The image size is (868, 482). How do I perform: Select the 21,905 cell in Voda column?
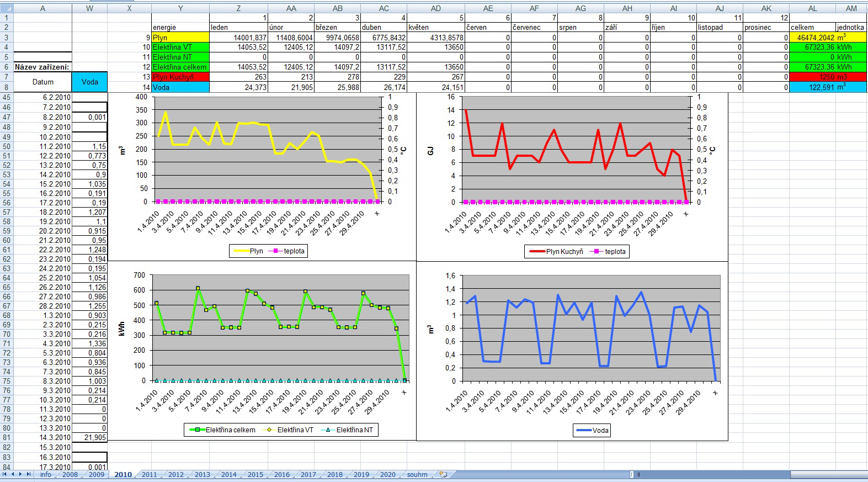point(90,437)
